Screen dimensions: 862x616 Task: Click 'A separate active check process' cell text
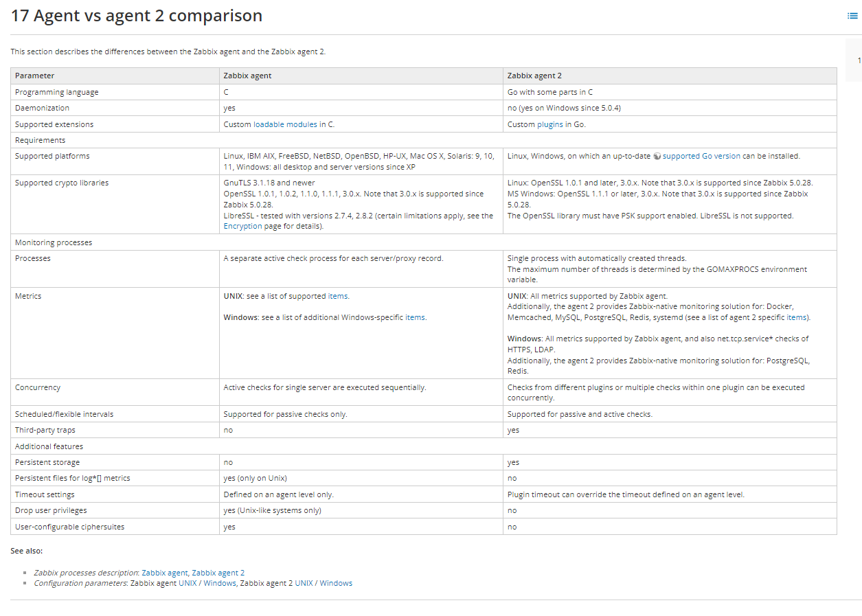point(334,258)
